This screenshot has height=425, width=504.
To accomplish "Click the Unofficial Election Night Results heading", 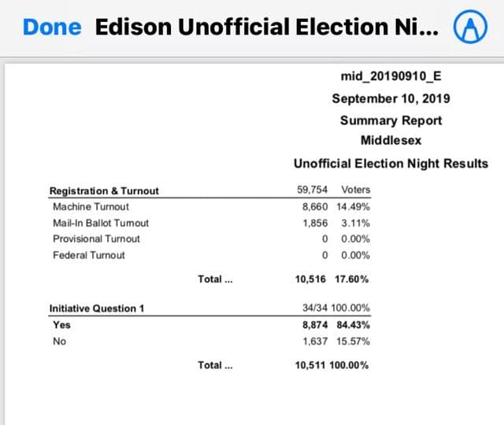I will [x=391, y=164].
